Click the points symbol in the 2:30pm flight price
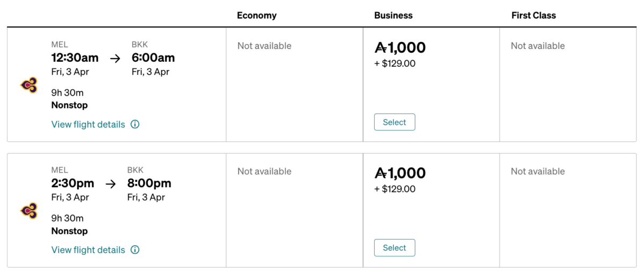Viewport: 644px width, 279px height. tap(380, 174)
